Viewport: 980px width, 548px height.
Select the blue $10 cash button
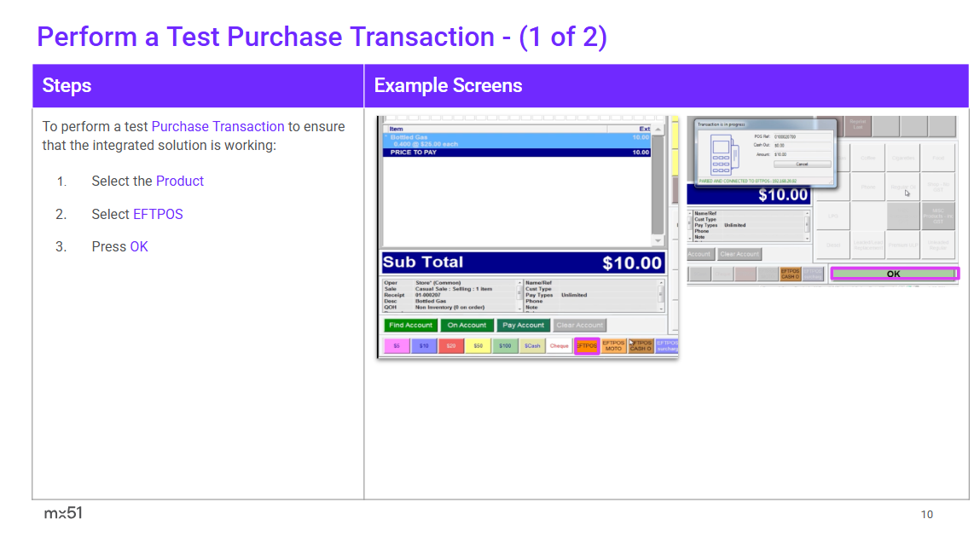pos(424,346)
